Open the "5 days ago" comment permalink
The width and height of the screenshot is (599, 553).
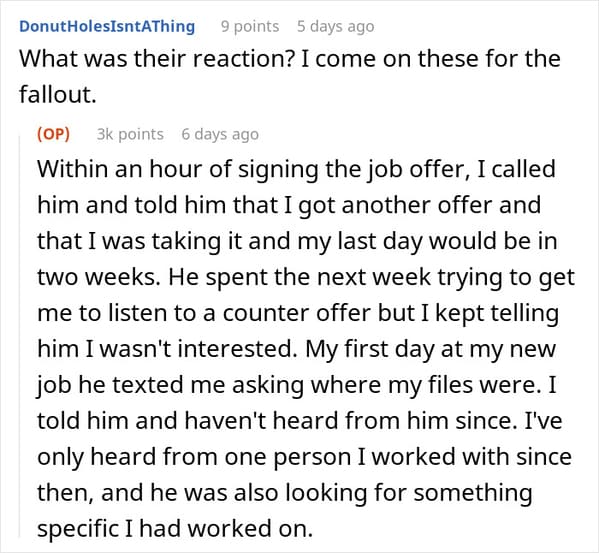[336, 26]
